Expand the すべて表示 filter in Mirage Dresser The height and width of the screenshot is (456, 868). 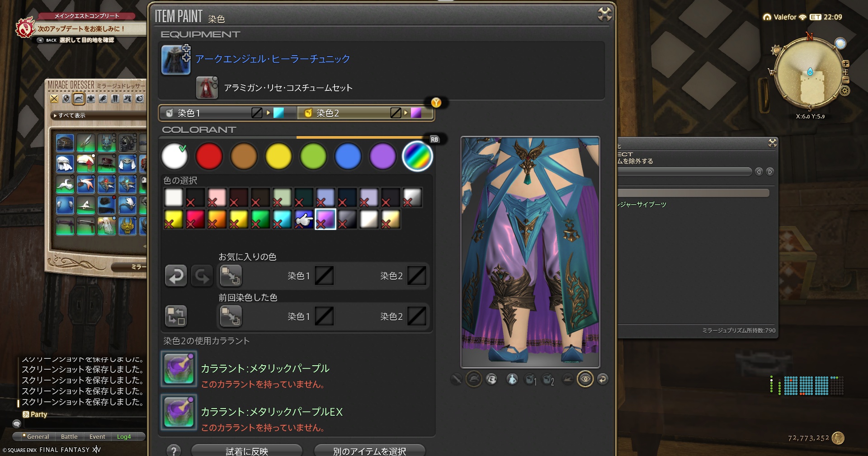coord(97,116)
